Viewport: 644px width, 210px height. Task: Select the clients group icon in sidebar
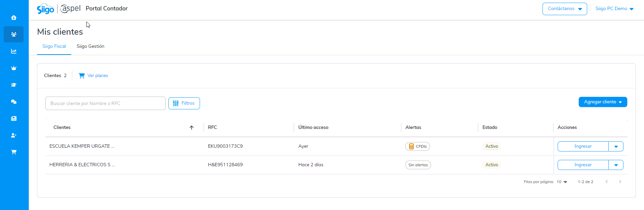click(14, 34)
